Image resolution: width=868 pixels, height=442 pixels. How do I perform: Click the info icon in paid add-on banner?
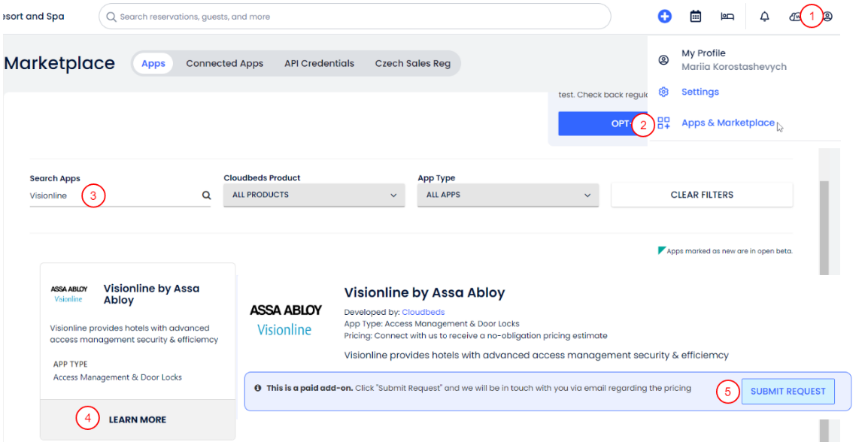pos(257,389)
